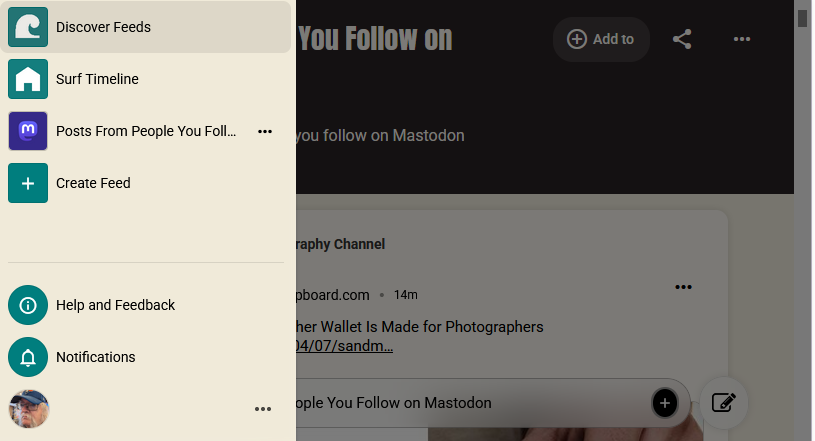Select Discover Feeds menu item
This screenshot has height=441, width=815.
click(103, 27)
